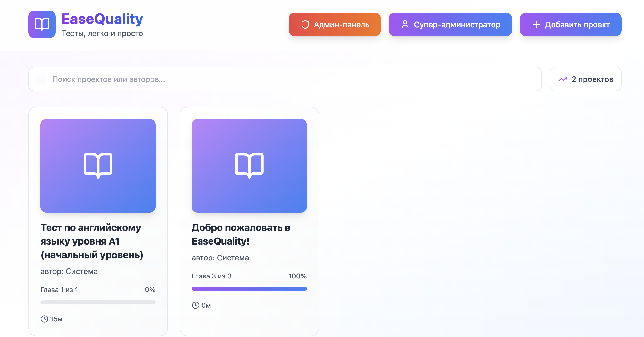
Task: Click the clock icon beside 0м
Action: point(195,305)
